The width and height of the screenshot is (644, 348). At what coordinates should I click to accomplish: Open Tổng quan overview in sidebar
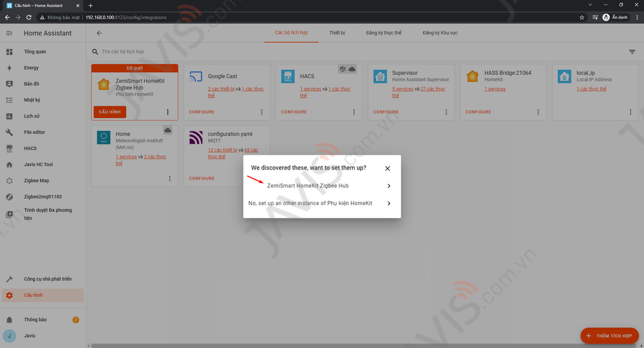(x=43, y=52)
